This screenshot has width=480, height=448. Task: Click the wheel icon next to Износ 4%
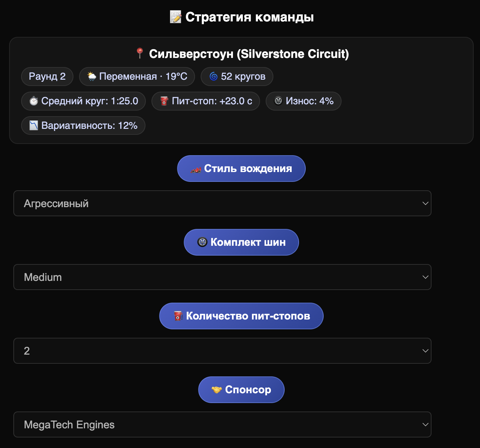[x=278, y=101]
